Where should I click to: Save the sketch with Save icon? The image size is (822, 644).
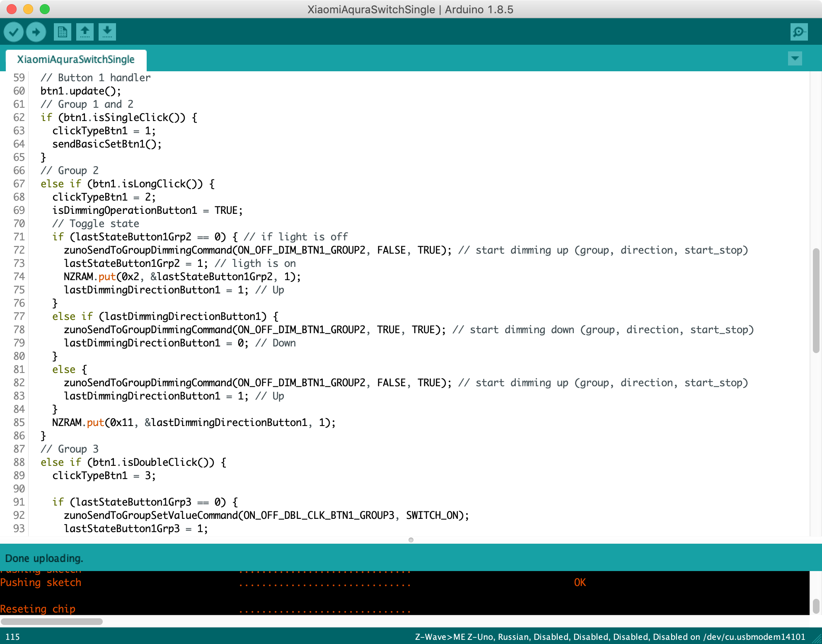coord(107,32)
